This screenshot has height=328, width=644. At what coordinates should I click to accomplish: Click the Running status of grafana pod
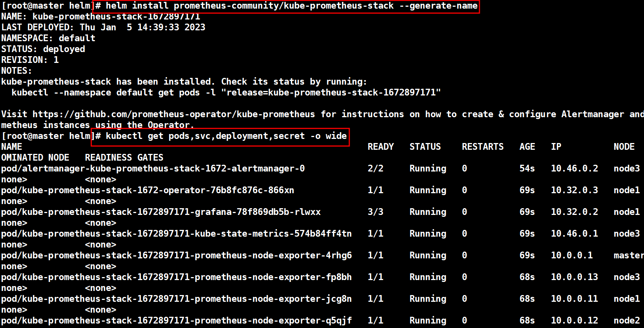[x=428, y=212]
